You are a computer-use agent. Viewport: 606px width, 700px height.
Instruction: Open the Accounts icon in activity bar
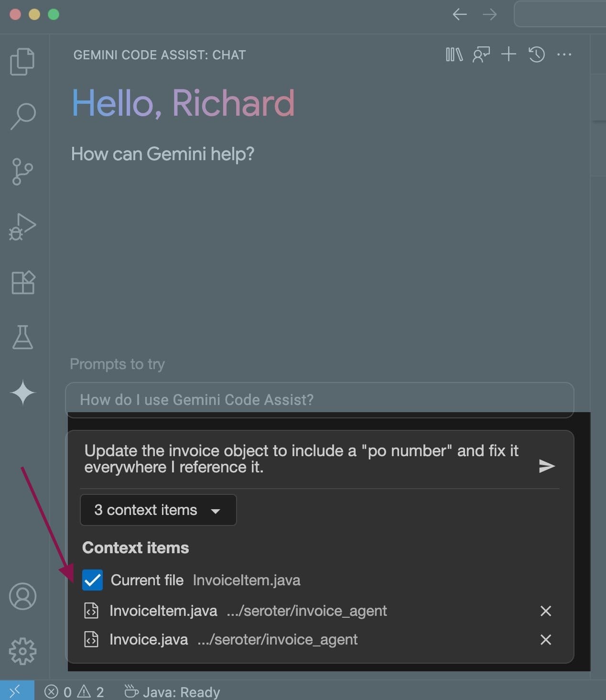22,596
